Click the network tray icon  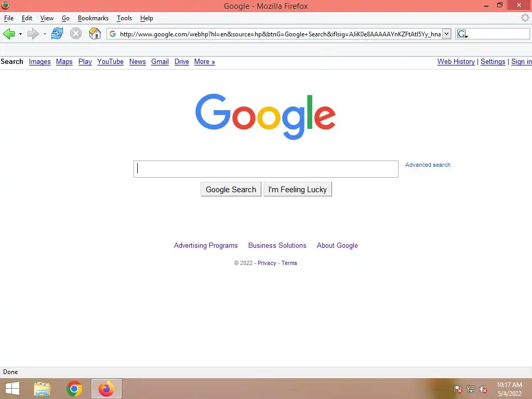471,389
